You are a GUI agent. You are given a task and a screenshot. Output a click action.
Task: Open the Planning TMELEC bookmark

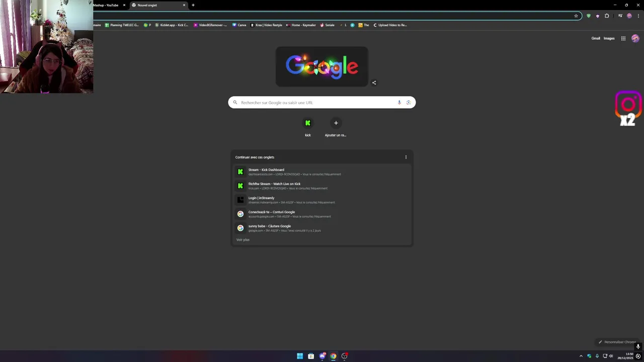pos(122,25)
